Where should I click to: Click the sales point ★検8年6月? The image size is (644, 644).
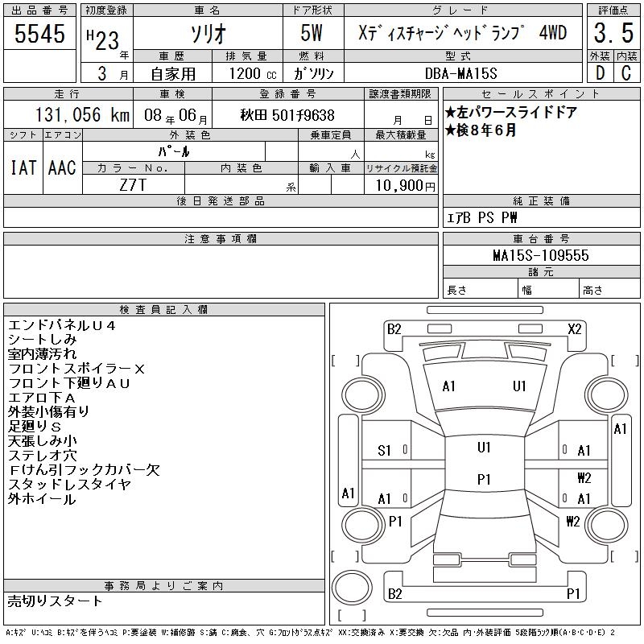click(481, 130)
